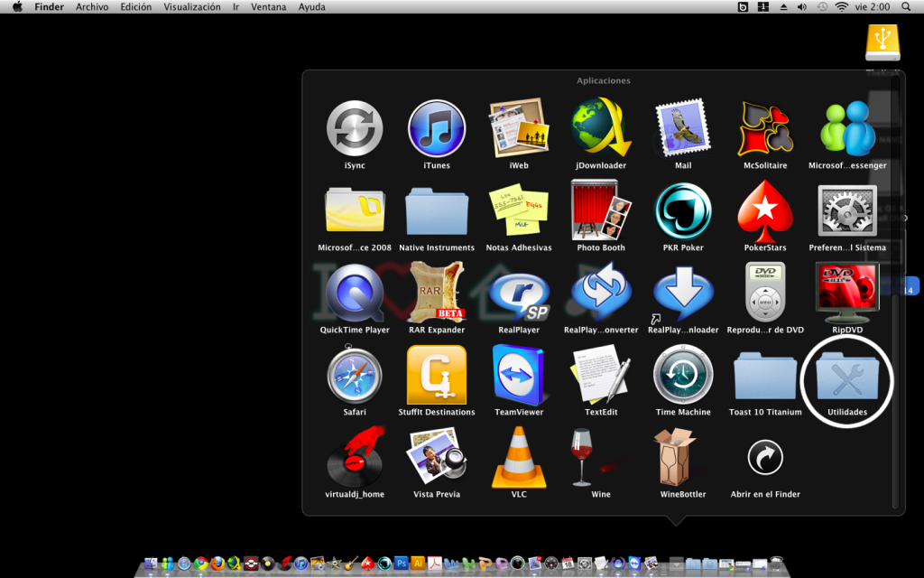The width and height of the screenshot is (924, 578).
Task: Click the Wi-Fi status icon
Action: (x=842, y=7)
